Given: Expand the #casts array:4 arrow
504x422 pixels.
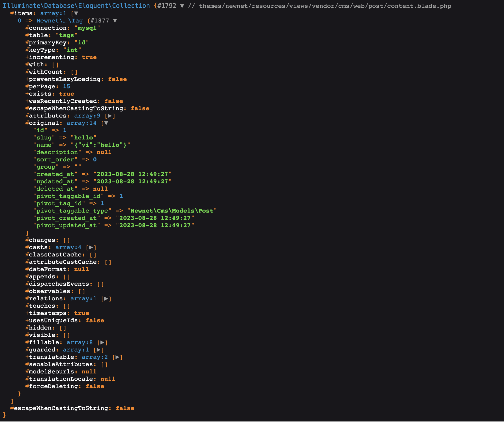Looking at the screenshot, I should [x=91, y=247].
